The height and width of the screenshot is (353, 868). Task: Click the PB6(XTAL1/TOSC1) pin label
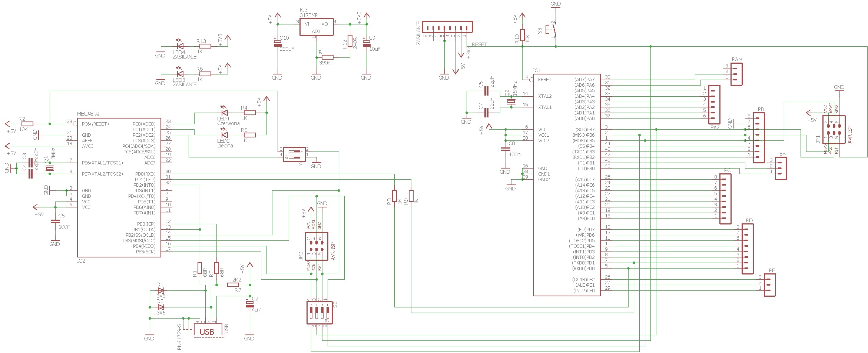(x=102, y=163)
